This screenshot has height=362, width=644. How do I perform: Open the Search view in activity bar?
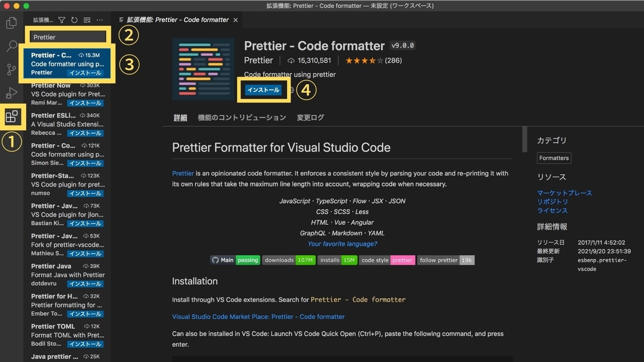tap(11, 46)
